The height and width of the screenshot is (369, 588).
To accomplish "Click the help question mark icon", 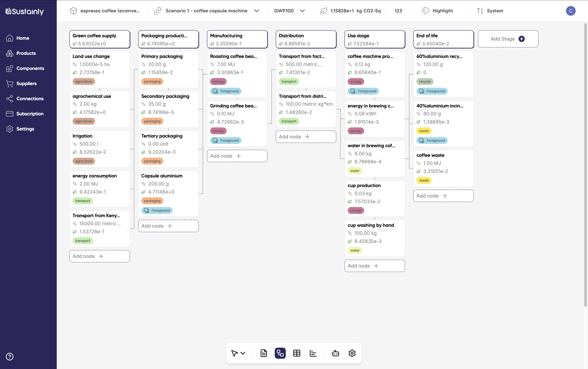I will (9, 357).
